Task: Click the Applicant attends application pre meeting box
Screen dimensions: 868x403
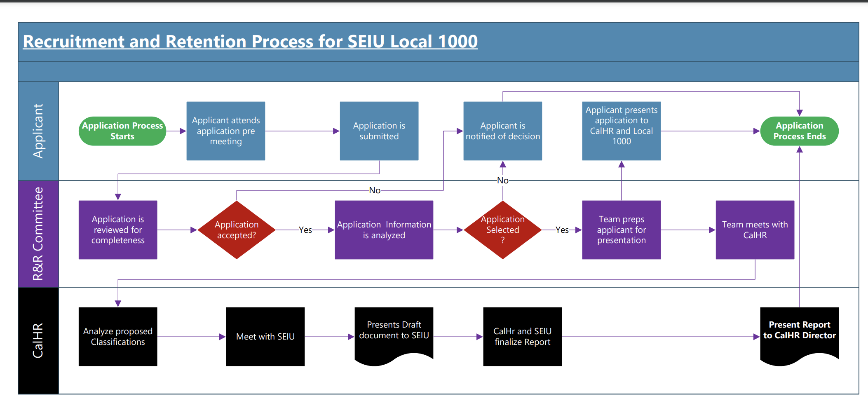Action: [x=226, y=131]
